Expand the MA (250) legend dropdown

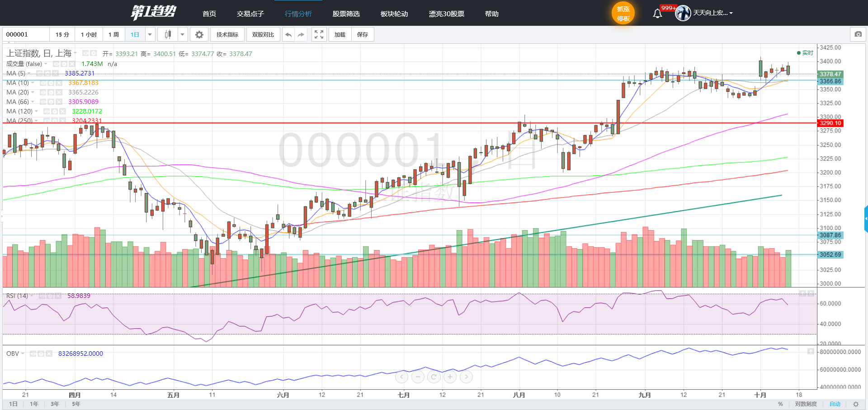click(36, 121)
